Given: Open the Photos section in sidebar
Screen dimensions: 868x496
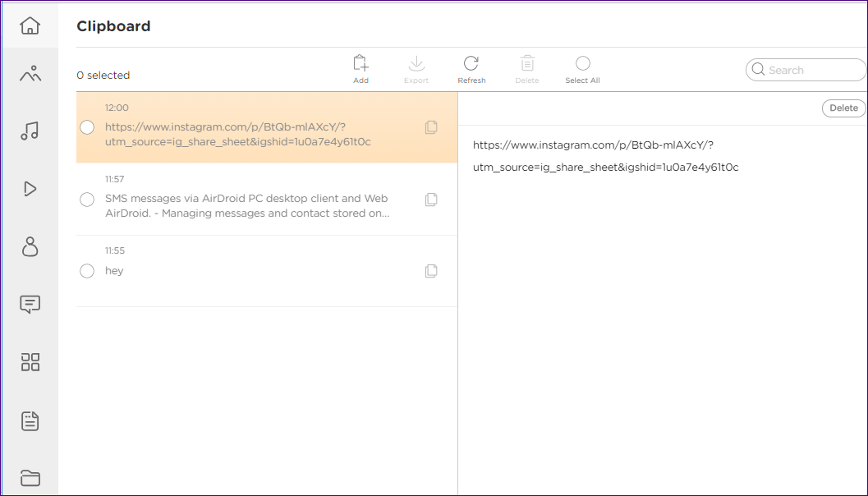Looking at the screenshot, I should point(30,74).
